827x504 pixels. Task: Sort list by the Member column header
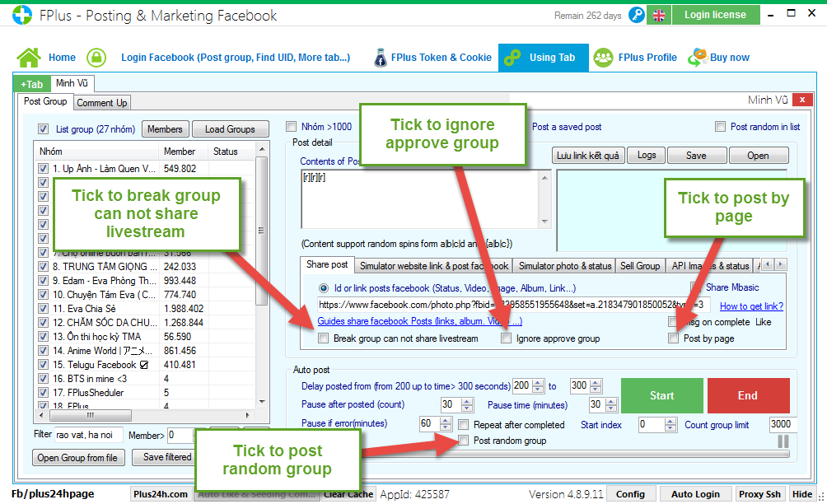click(180, 152)
